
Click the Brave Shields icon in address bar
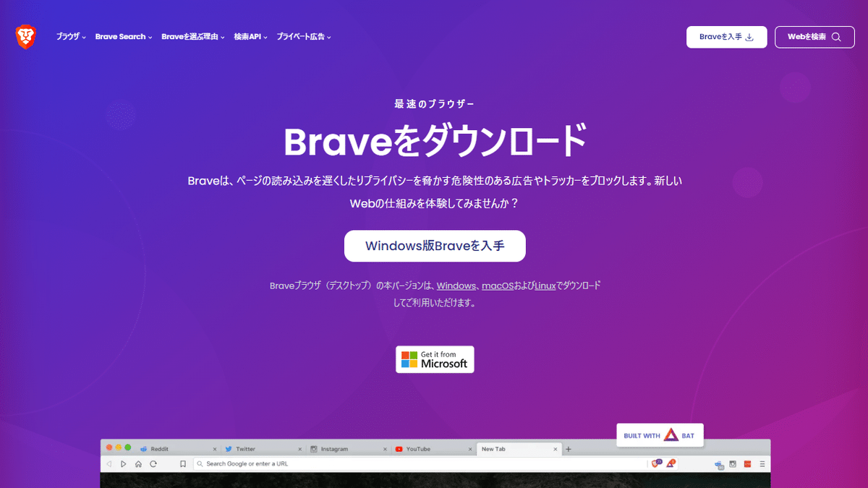[657, 463]
